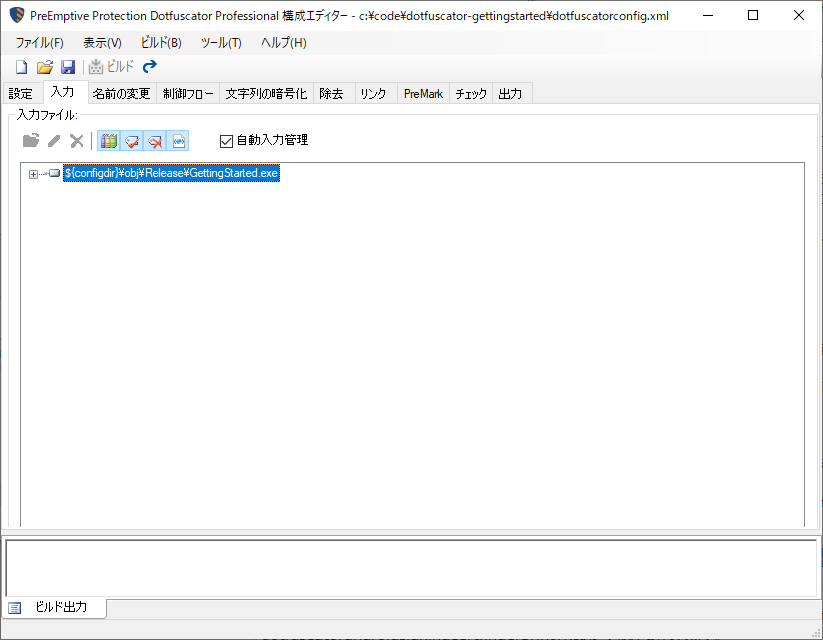This screenshot has height=640, width=823.
Task: Click the pencil edit input icon
Action: 54,141
